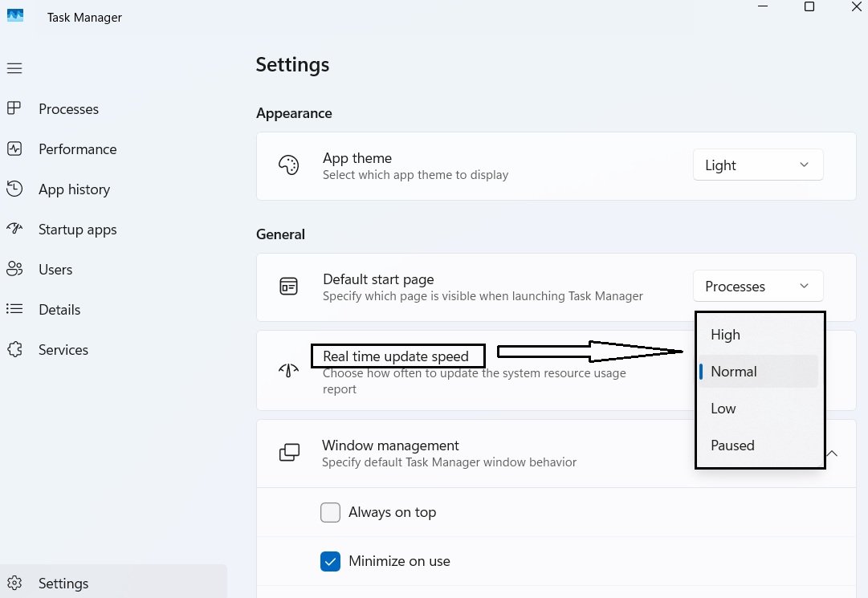The image size is (868, 598).
Task: Click the Startup apps gauge icon
Action: point(14,228)
